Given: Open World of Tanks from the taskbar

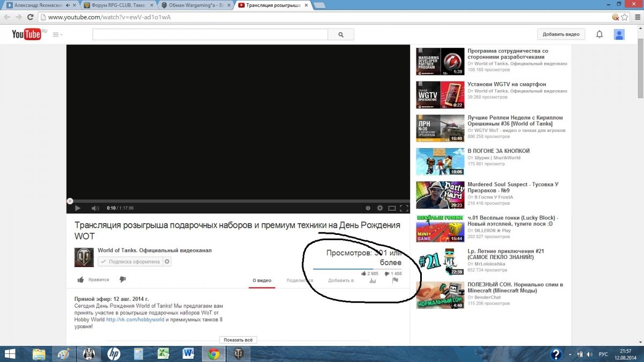Looking at the screenshot, I should 238,354.
